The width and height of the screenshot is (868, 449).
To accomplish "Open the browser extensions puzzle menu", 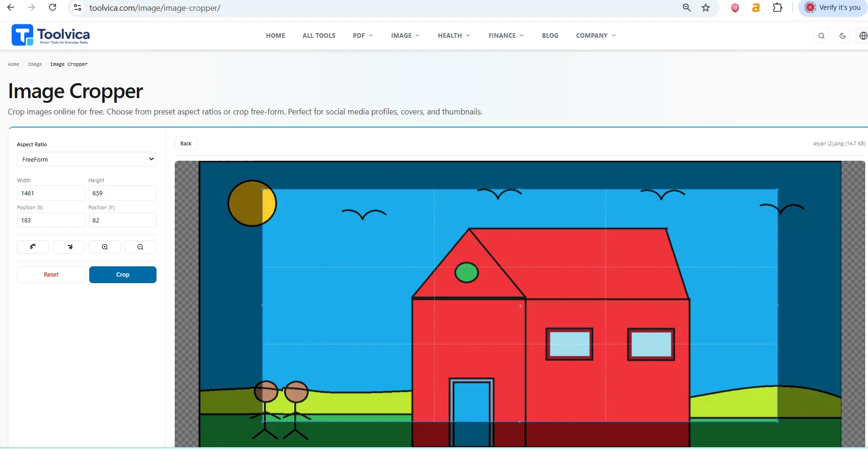I will pyautogui.click(x=777, y=7).
